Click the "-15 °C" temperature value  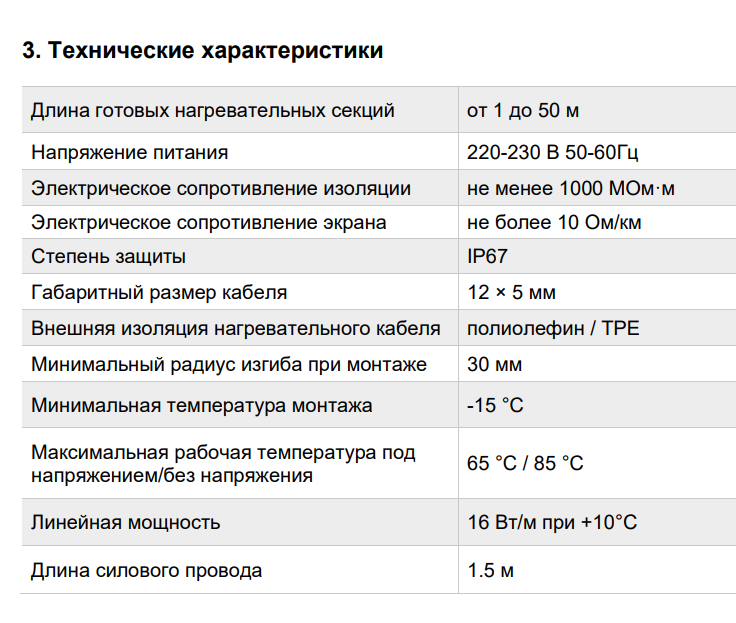[495, 405]
